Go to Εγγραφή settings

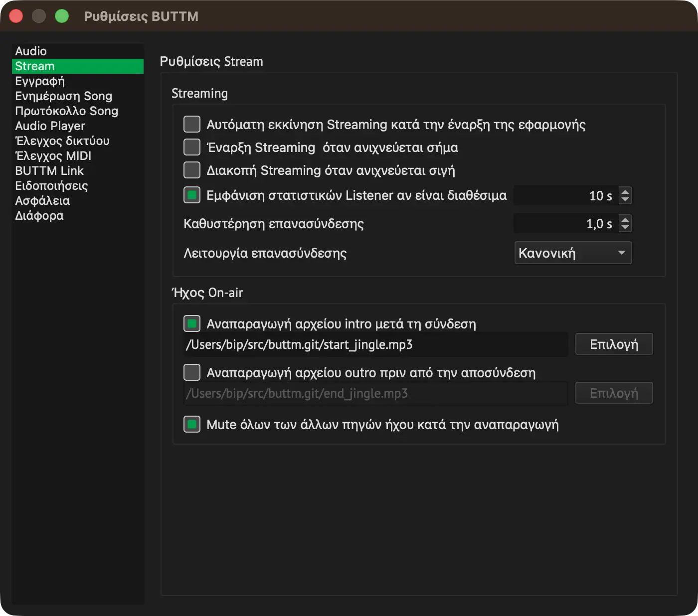[x=78, y=81]
